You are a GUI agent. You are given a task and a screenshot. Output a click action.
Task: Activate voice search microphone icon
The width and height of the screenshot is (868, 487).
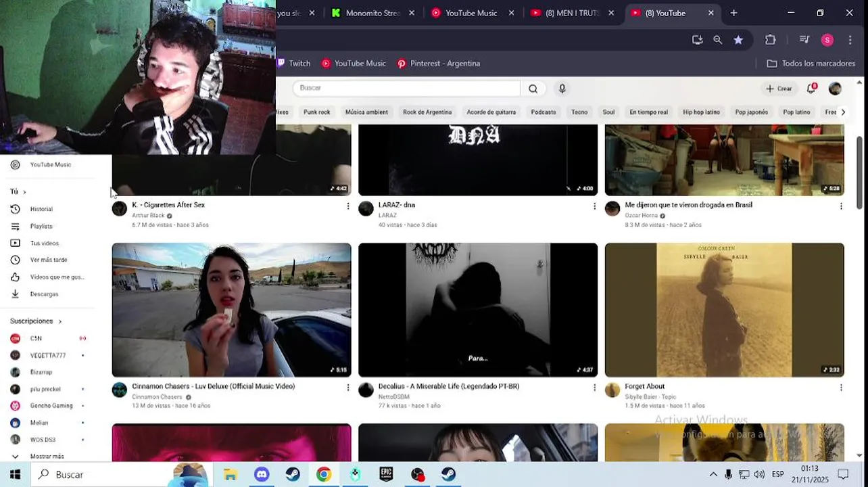(x=562, y=89)
